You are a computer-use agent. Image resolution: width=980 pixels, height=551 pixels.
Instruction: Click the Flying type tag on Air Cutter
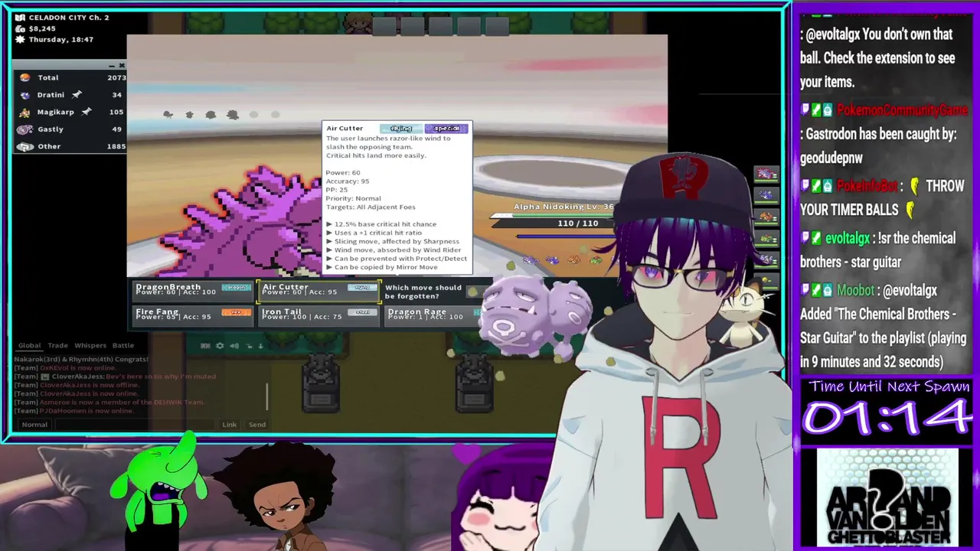[362, 288]
